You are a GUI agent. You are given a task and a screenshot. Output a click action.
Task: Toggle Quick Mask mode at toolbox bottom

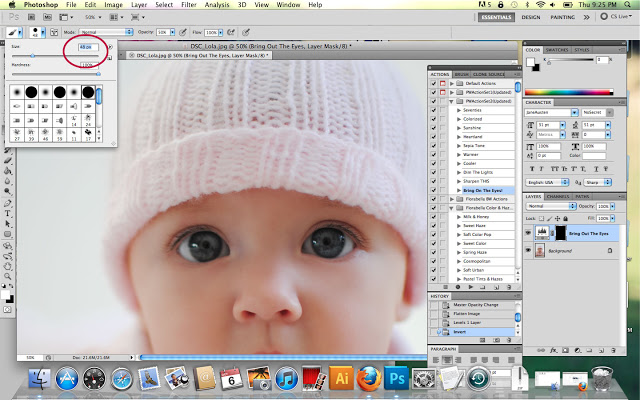[x=7, y=310]
